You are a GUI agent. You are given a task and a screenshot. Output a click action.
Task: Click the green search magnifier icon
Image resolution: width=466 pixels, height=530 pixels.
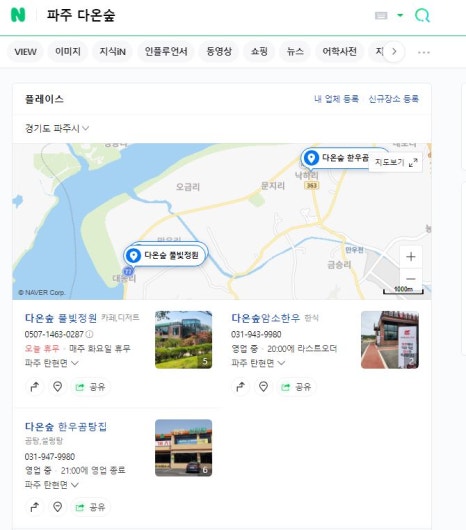pos(422,15)
